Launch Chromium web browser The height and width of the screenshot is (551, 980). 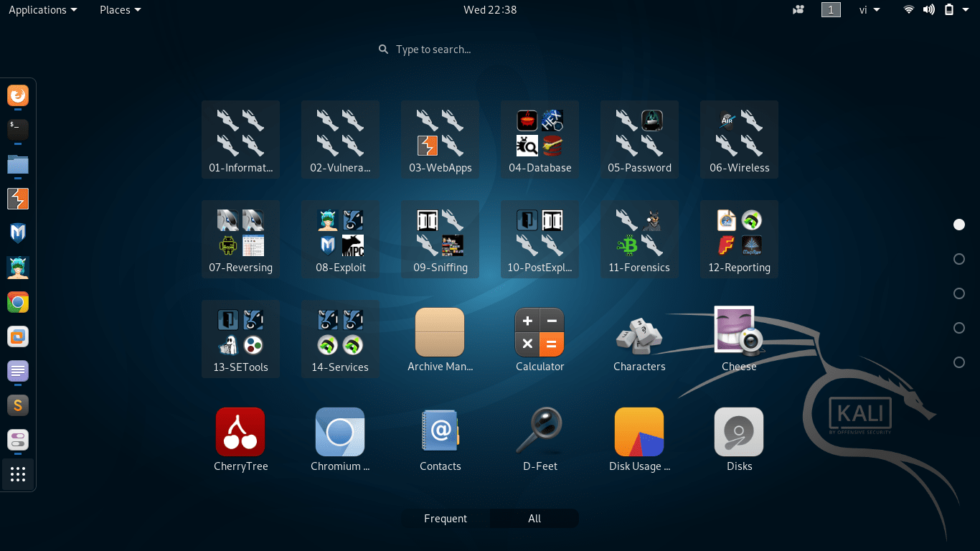340,438
